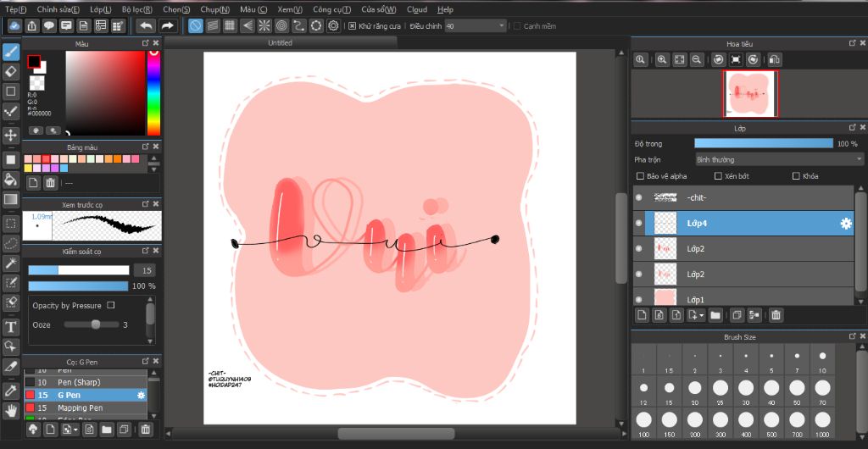868x449 pixels.
Task: Open the Chỉnh sửa menu
Action: [x=58, y=9]
